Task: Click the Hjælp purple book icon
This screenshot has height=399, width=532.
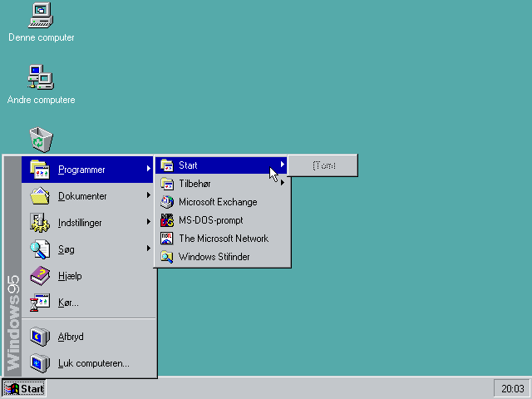Action: coord(40,275)
